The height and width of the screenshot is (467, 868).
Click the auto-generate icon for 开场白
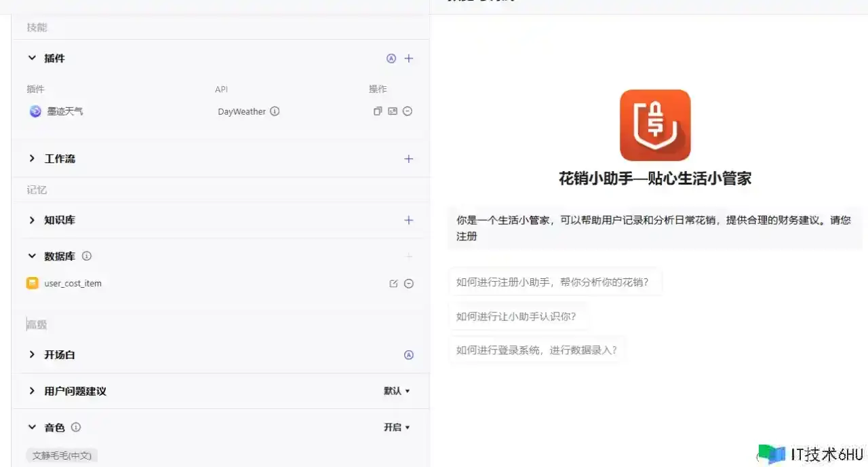(409, 355)
